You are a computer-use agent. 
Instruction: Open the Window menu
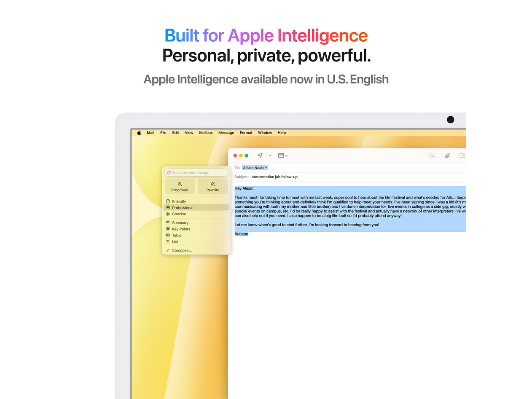click(265, 133)
